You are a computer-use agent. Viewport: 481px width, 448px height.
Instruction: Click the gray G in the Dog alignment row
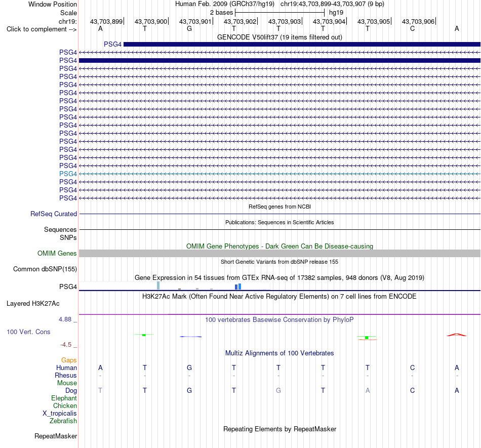pyautogui.click(x=278, y=390)
